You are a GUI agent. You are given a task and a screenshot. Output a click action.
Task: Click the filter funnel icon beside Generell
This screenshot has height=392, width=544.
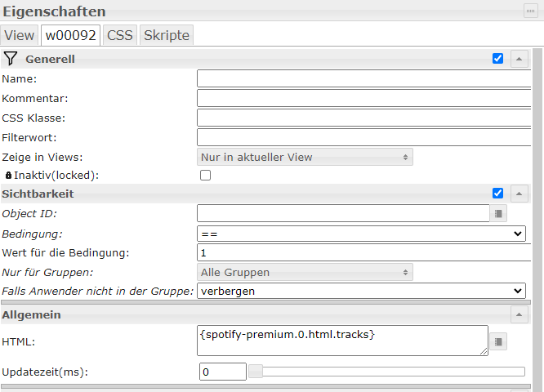[10, 59]
